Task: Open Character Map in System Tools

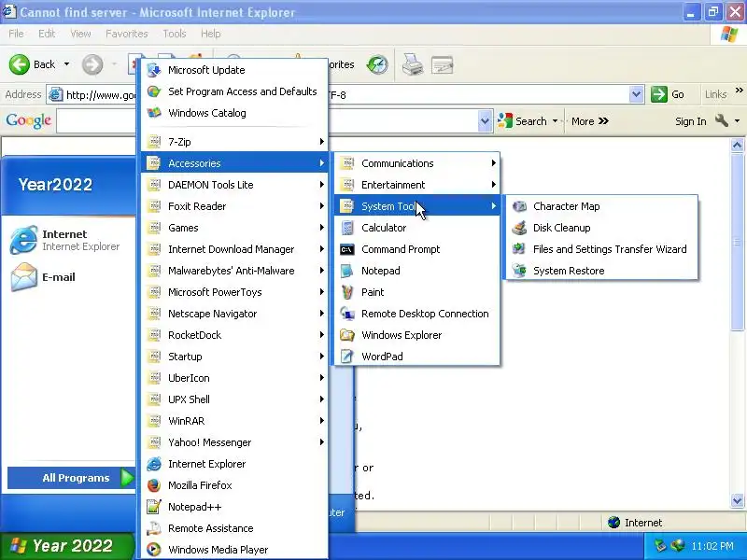Action: tap(601, 206)
